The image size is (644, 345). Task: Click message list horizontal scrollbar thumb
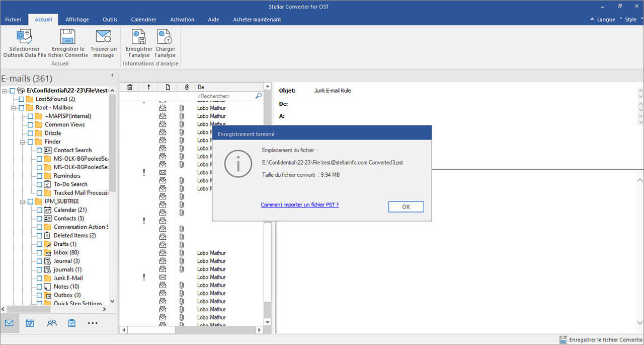(x=151, y=330)
